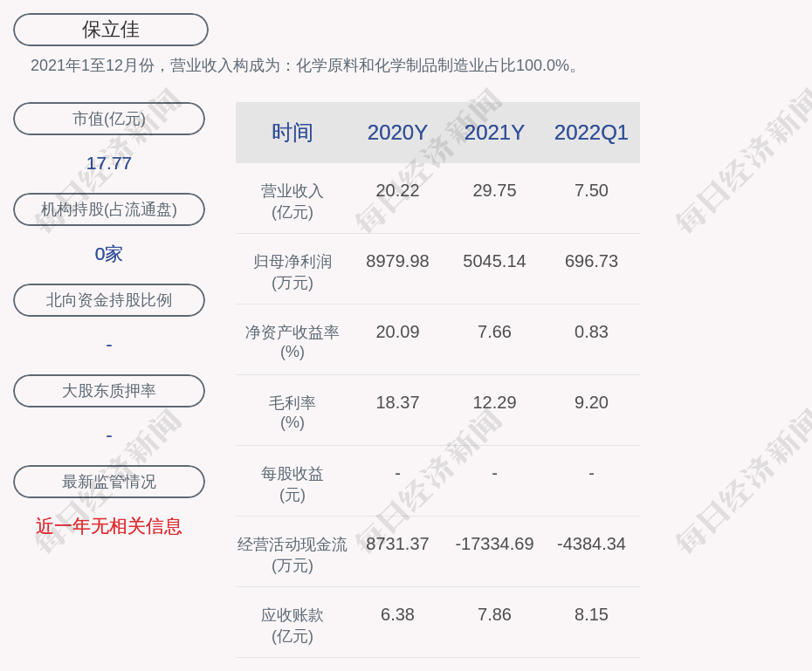Select the 市值(亿元) label pill
The image size is (812, 671).
(109, 119)
